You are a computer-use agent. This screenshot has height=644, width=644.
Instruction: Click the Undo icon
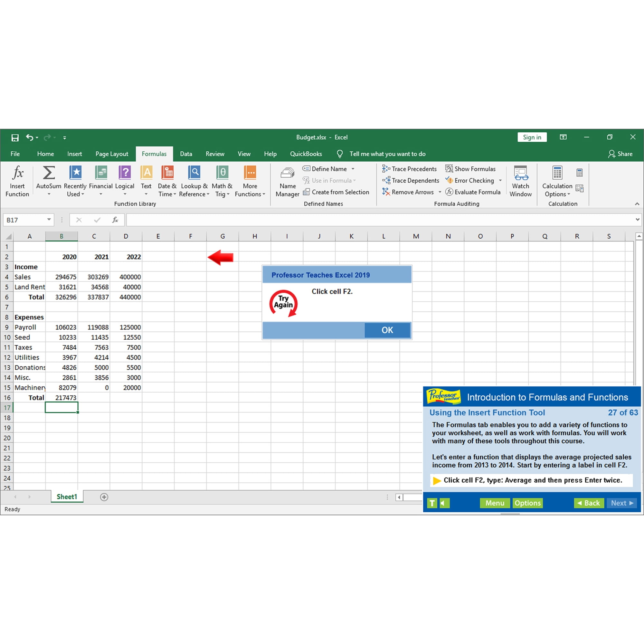pos(30,137)
